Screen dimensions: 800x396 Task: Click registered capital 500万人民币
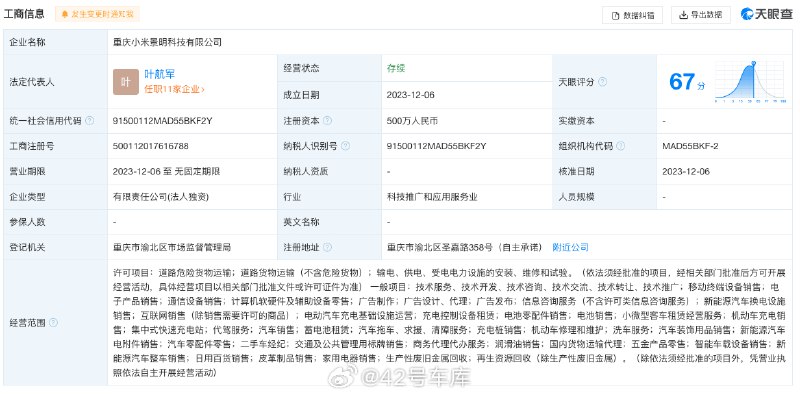(x=412, y=121)
